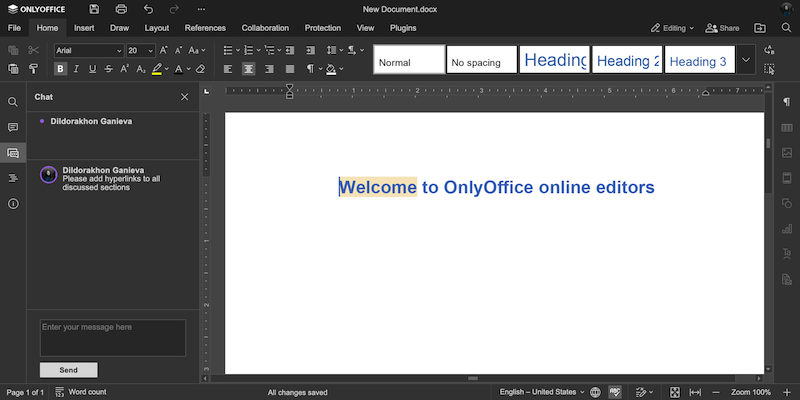
Task: Click the Clear style eraser icon
Action: tap(200, 69)
